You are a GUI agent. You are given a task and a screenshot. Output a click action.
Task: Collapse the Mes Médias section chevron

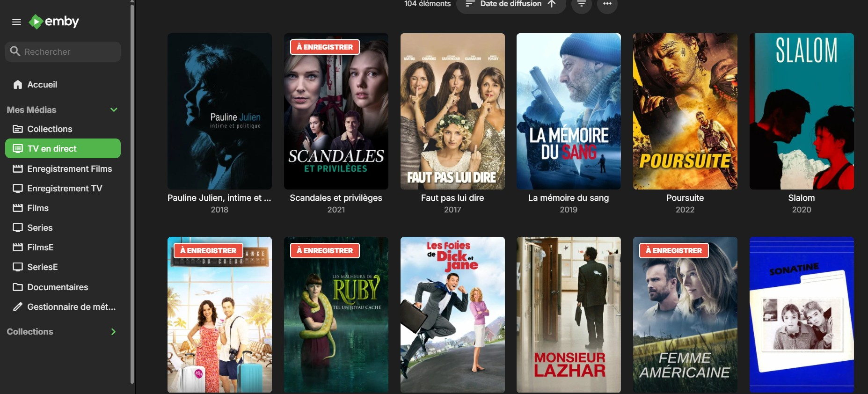tap(114, 110)
